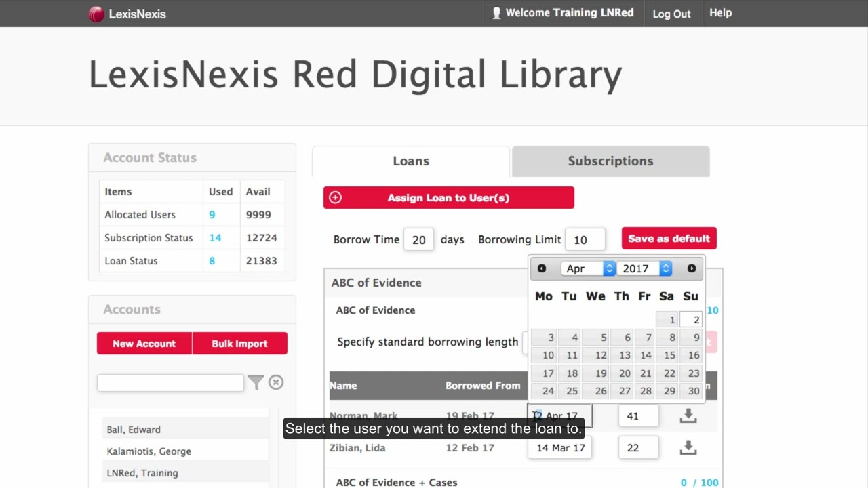868x488 pixels.
Task: Clear the account search with X icon
Action: [x=276, y=382]
